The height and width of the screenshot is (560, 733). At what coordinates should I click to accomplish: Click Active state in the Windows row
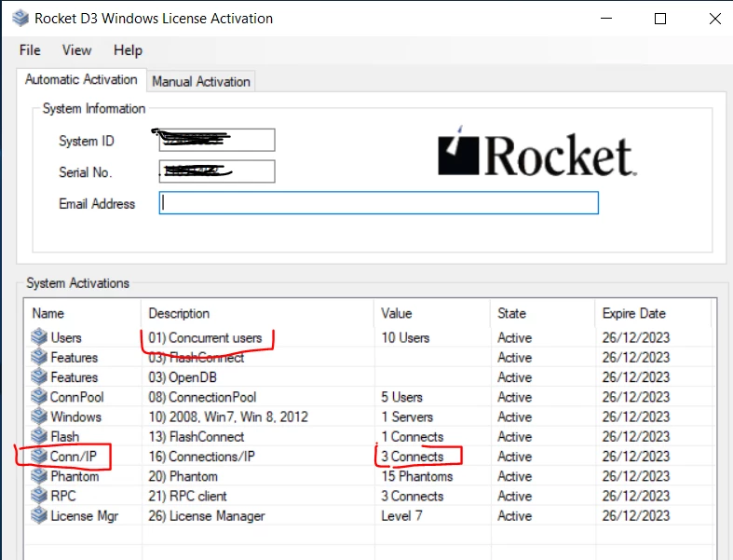[x=515, y=417]
